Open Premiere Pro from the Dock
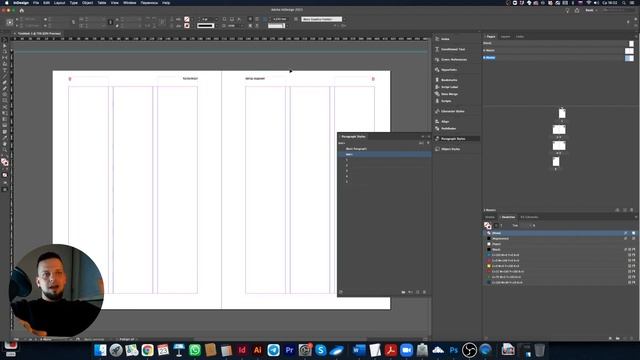Image resolution: width=640 pixels, height=360 pixels. coord(289,350)
